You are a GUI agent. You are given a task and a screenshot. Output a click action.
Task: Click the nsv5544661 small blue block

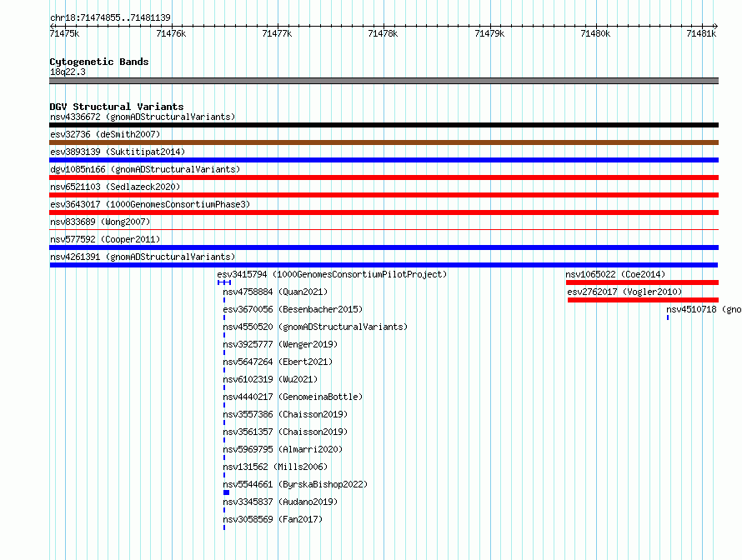pos(226,492)
